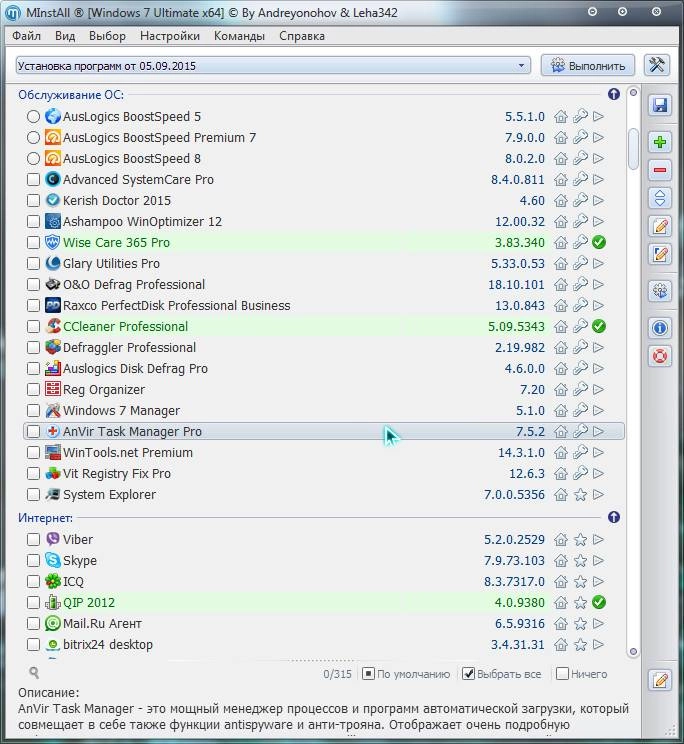Toggle the 'По умолчанию' checkbox
The width and height of the screenshot is (684, 744).
tap(368, 674)
